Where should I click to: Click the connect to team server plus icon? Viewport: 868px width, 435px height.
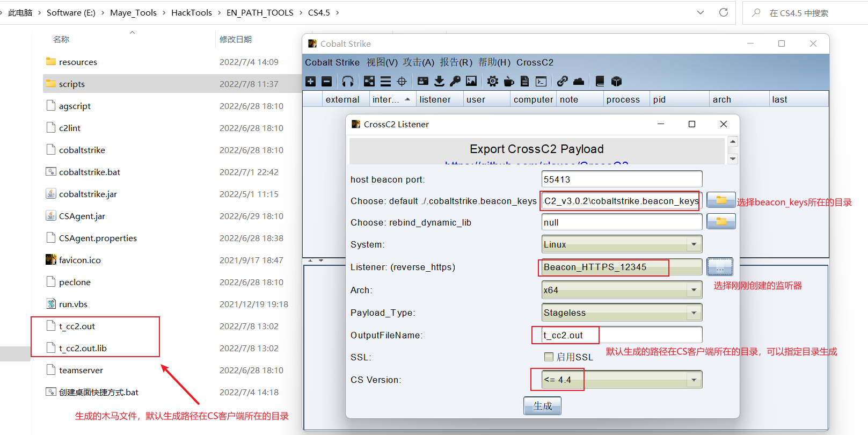(x=310, y=81)
